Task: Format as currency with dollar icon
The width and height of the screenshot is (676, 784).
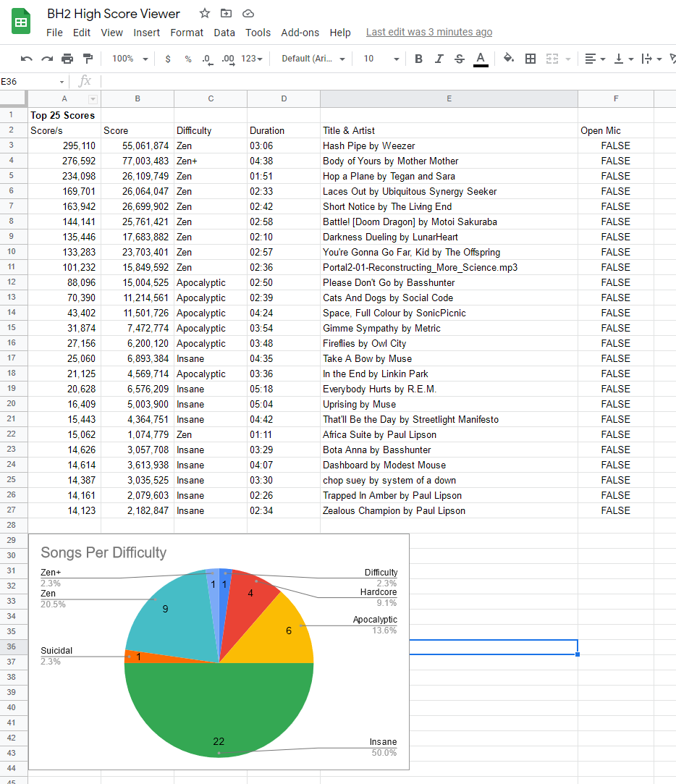Action: point(168,59)
